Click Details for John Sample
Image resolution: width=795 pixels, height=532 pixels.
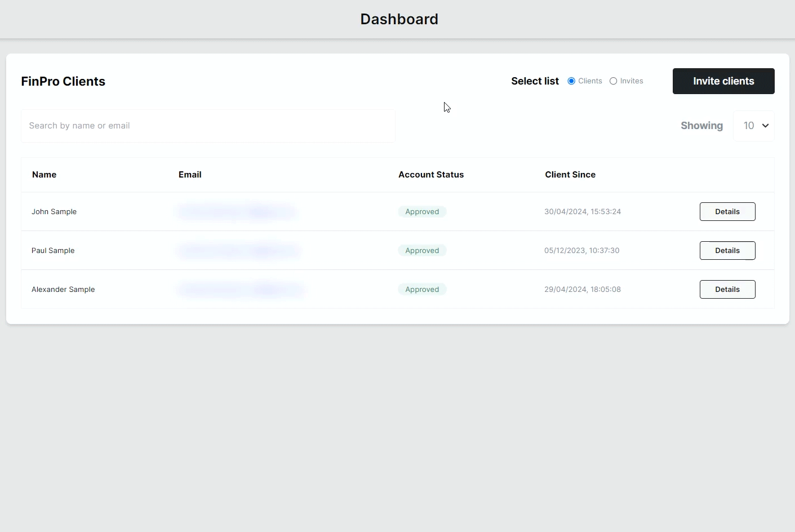727,211
